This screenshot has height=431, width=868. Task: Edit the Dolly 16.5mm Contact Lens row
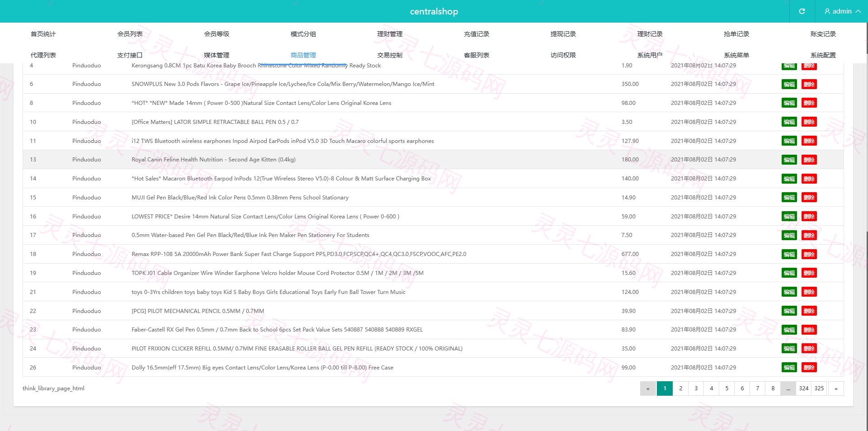[x=789, y=368]
